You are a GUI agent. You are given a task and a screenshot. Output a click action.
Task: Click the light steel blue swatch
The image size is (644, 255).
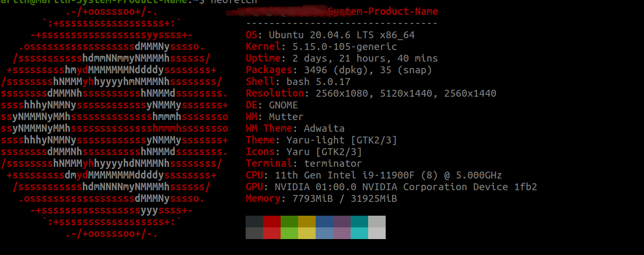click(x=324, y=233)
